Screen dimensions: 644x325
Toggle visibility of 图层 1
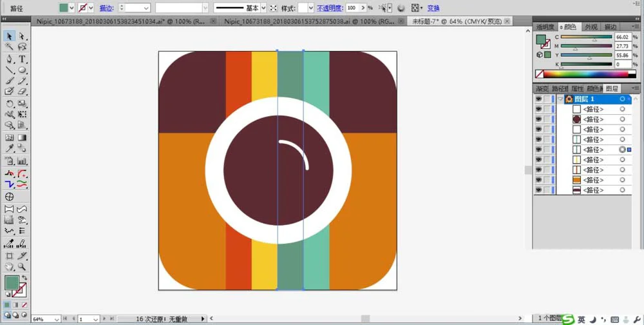[x=538, y=99]
